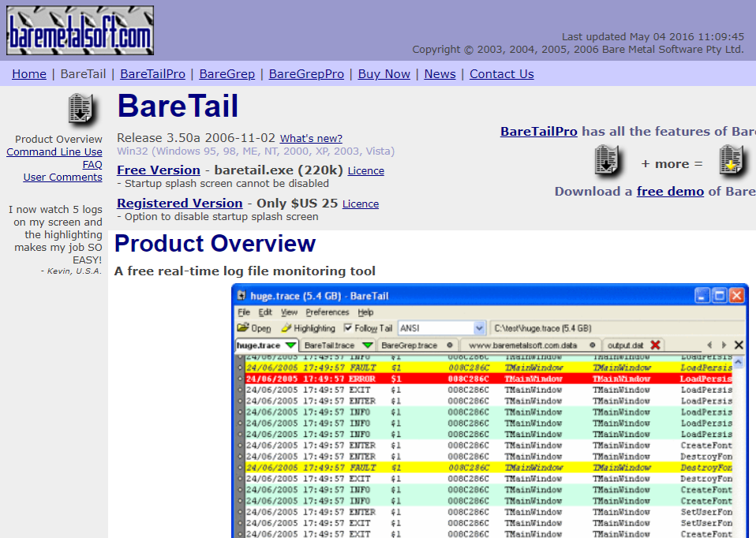The height and width of the screenshot is (538, 756).
Task: Click the free demo link
Action: 670,192
